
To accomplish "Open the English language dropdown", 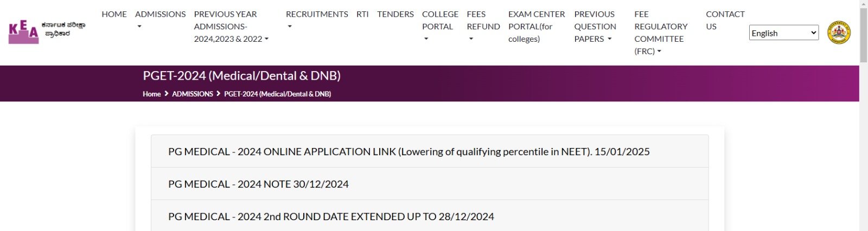I will click(783, 33).
